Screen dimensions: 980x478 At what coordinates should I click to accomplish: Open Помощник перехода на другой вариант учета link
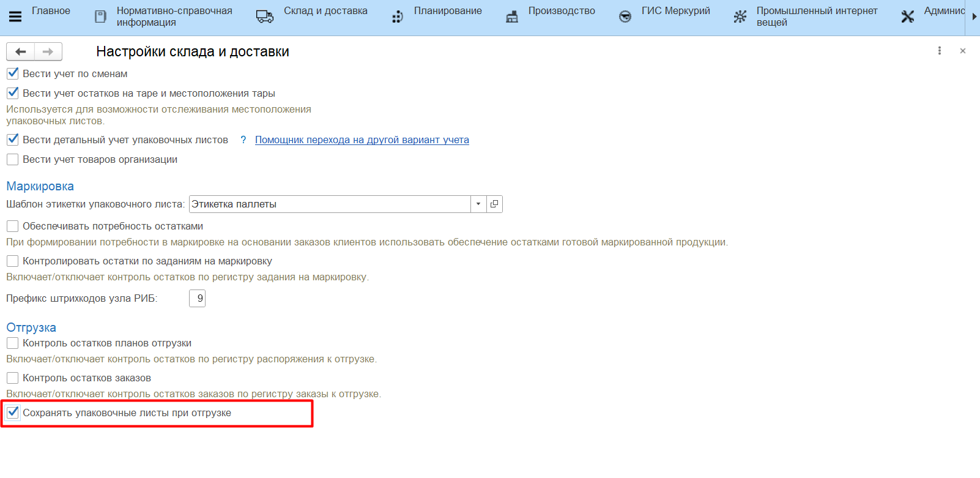click(x=362, y=140)
